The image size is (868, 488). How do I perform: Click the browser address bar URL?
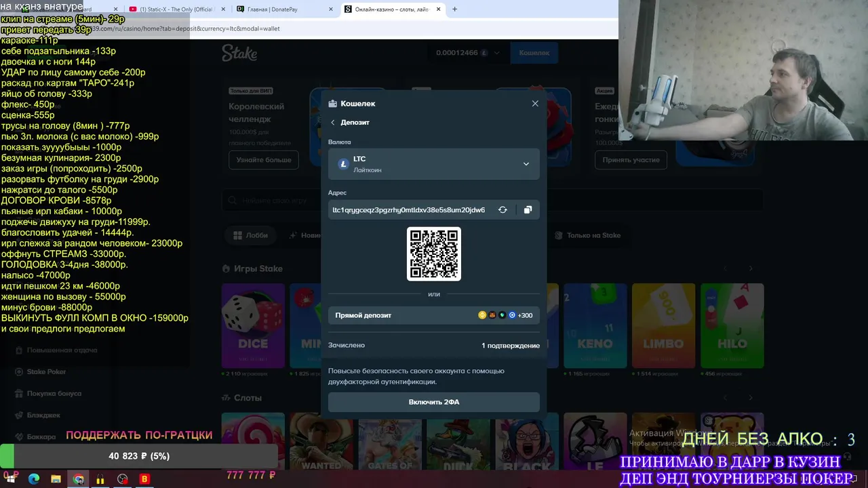(186, 28)
